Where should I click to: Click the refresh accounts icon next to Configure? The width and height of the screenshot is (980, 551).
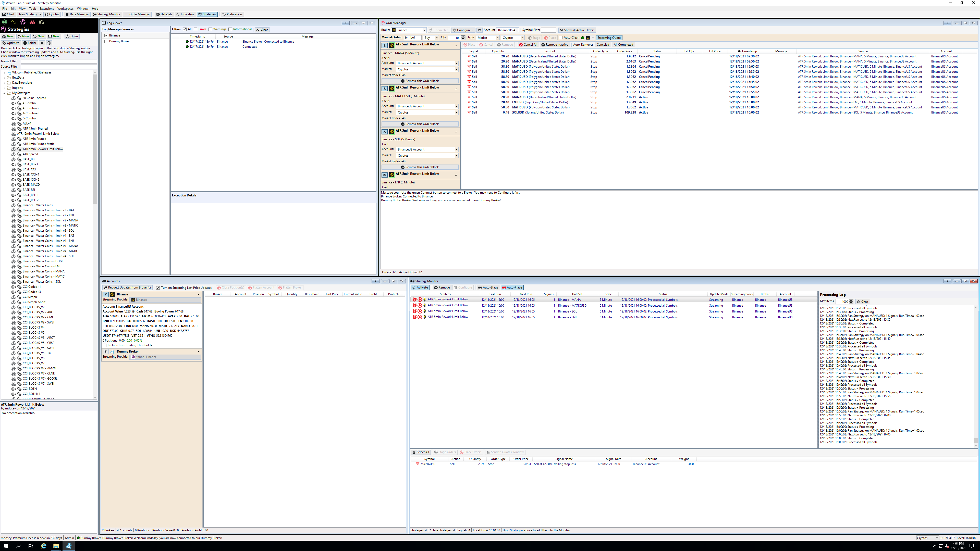[479, 30]
